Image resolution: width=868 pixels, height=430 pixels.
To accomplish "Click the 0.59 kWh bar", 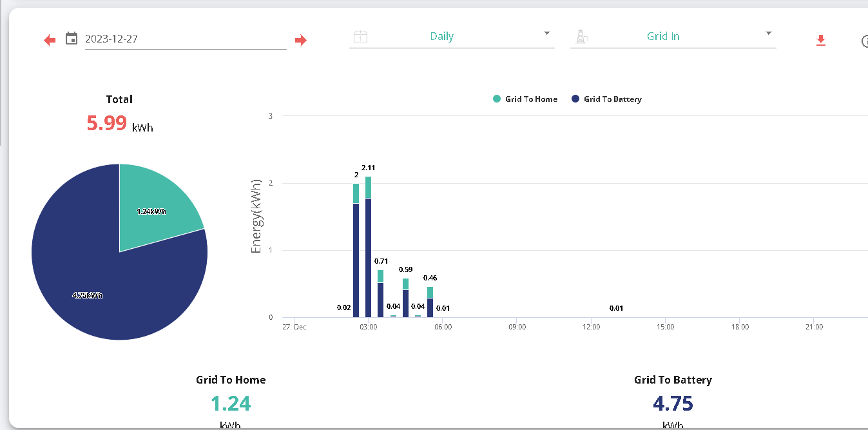I will 405,298.
